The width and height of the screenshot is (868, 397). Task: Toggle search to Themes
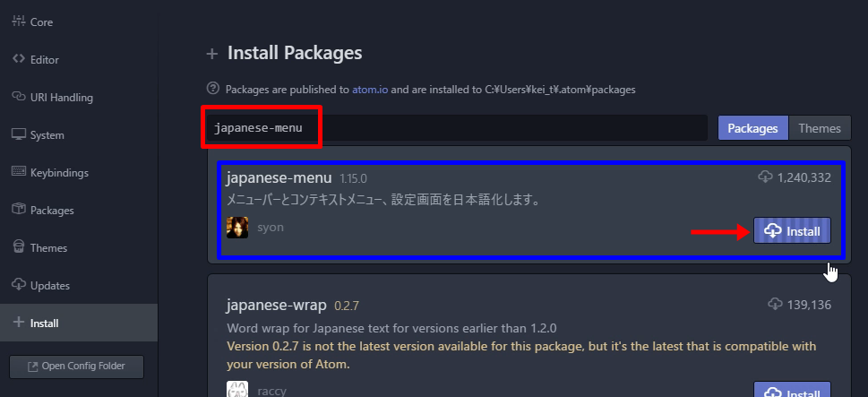[x=820, y=128]
